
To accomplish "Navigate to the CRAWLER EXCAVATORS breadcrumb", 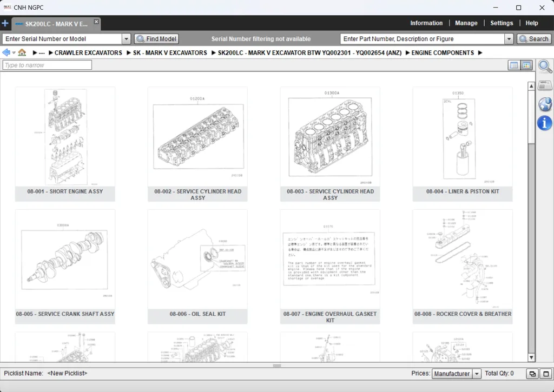I will [88, 53].
